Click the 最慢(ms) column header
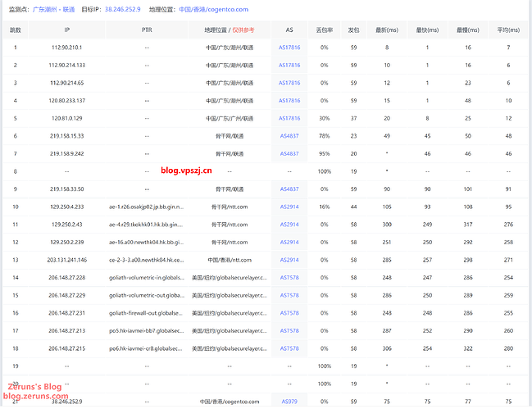This screenshot has width=532, height=409. tap(468, 30)
